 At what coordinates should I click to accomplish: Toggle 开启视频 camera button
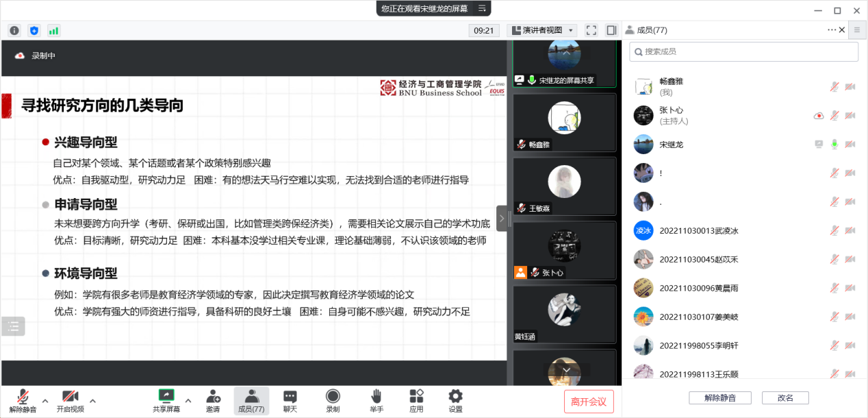pos(70,400)
